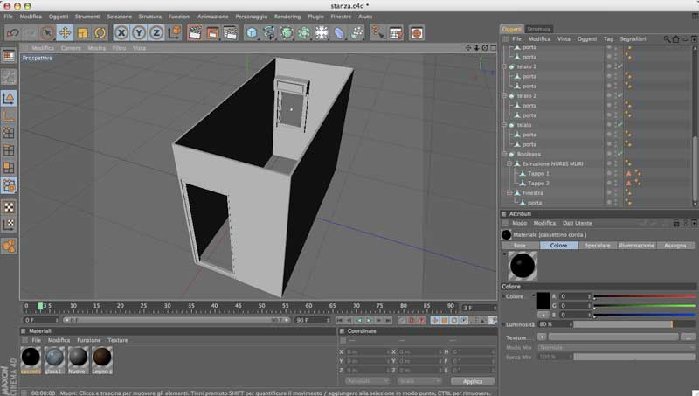Select the Live Selection arrow tool
The width and height of the screenshot is (699, 396).
(x=47, y=33)
